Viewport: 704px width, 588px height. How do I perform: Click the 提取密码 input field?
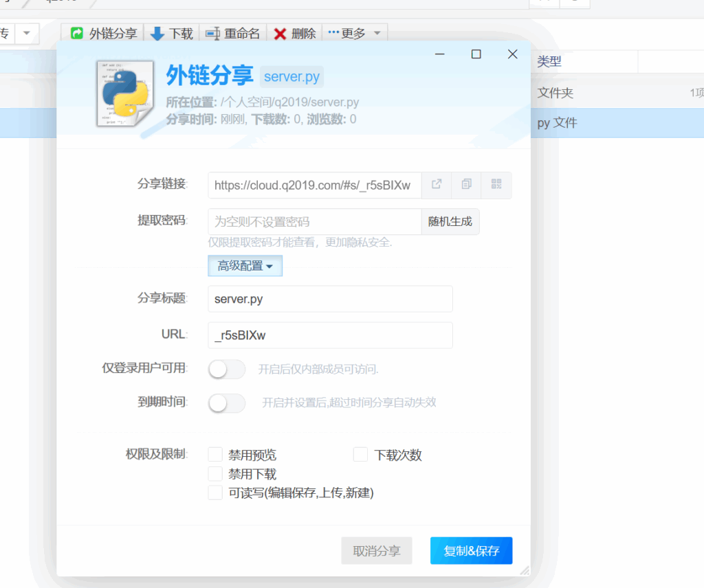[314, 222]
